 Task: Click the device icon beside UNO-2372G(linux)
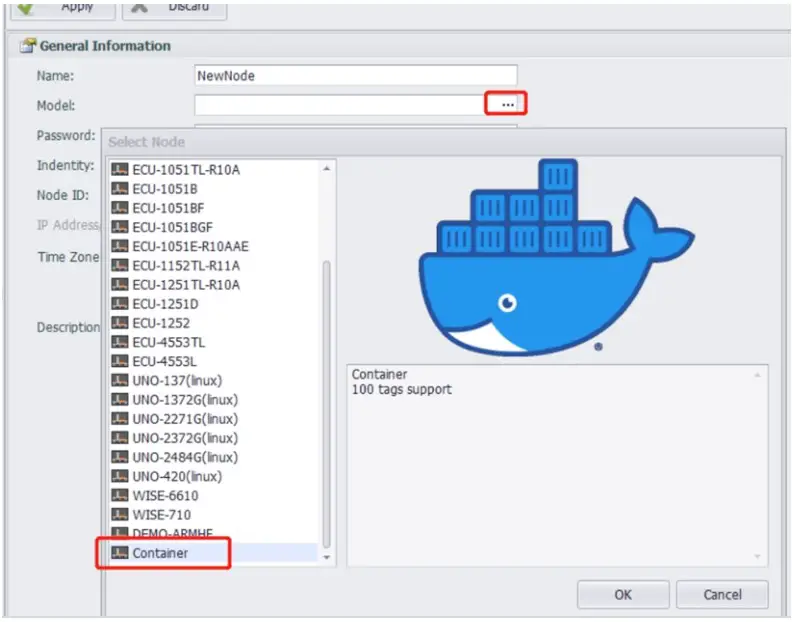tap(120, 438)
